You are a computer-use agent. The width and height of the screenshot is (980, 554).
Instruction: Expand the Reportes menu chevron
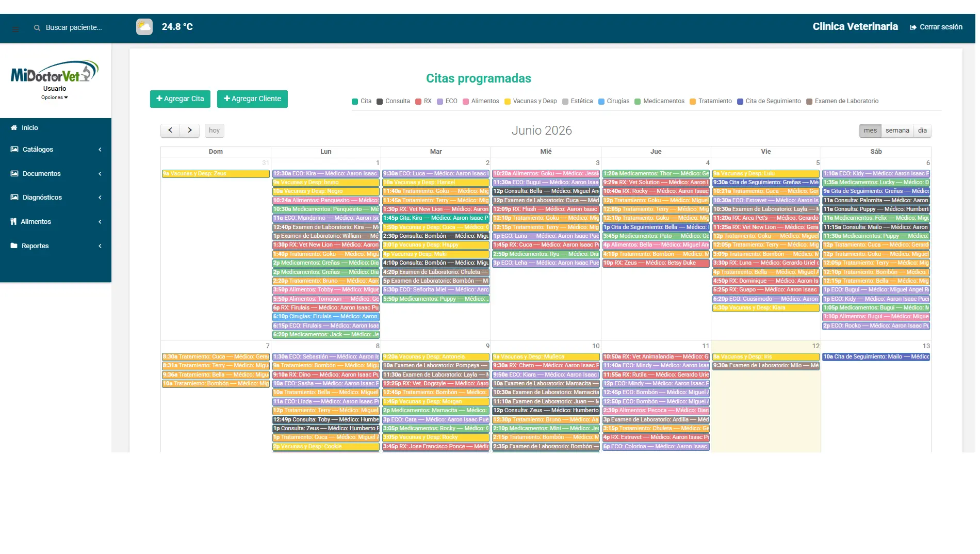tap(100, 246)
